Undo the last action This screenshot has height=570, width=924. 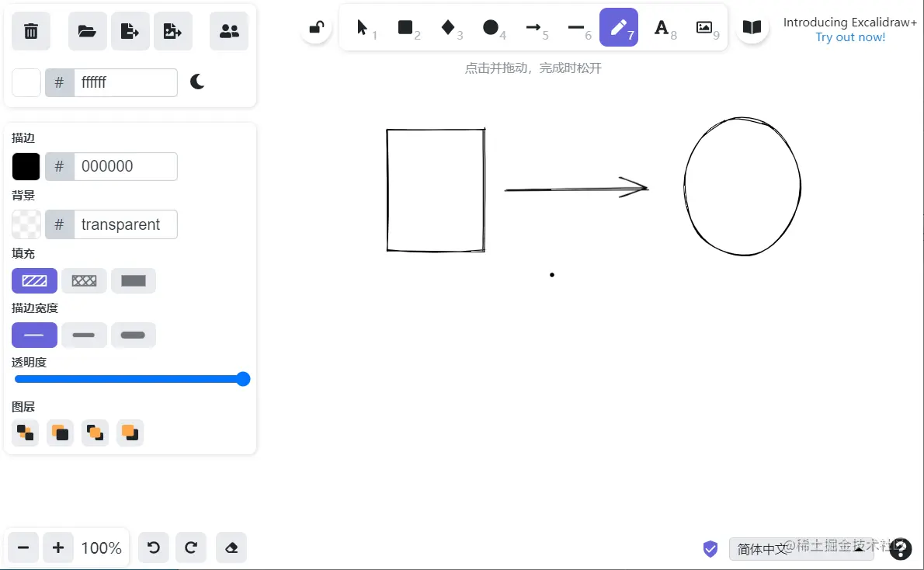click(153, 547)
